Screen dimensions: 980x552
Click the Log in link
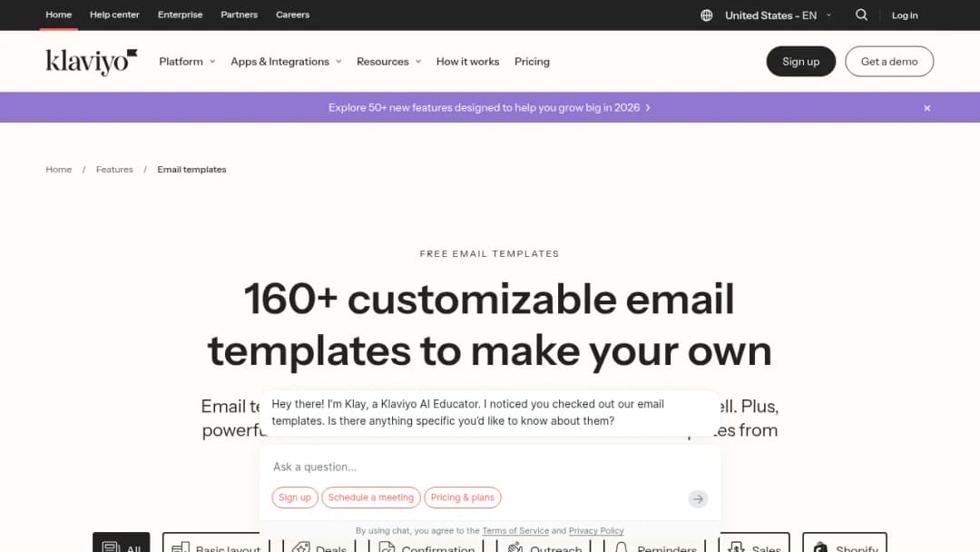[905, 15]
